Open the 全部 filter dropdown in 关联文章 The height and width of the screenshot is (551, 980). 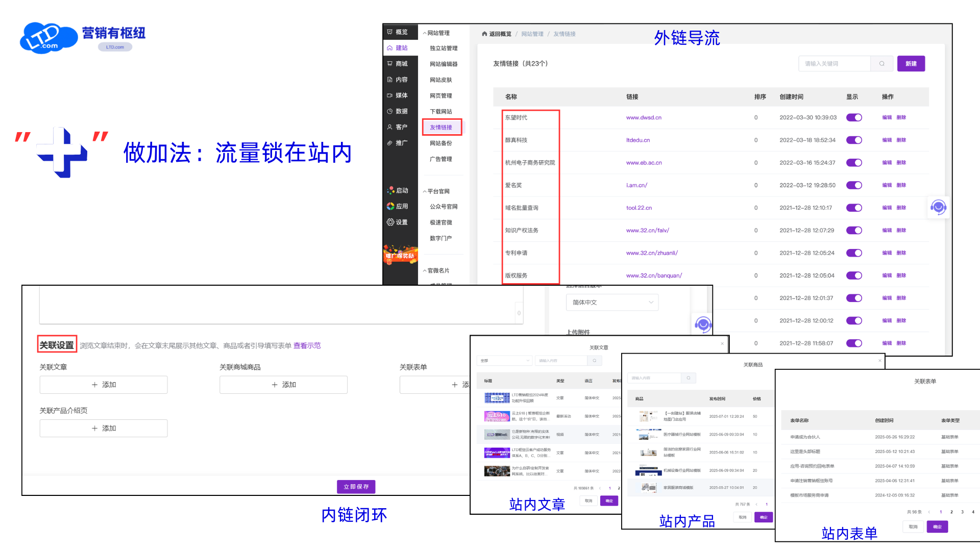(x=504, y=360)
